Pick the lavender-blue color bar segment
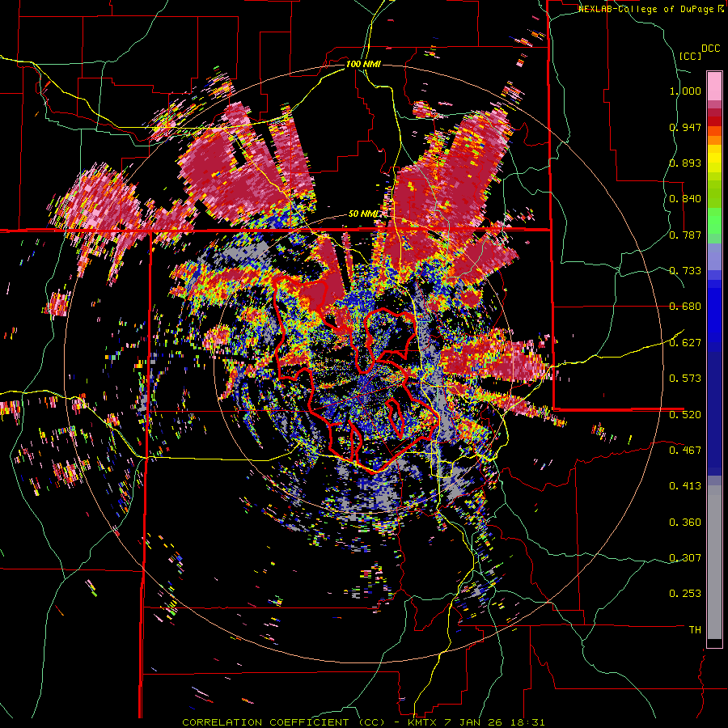 [x=714, y=256]
